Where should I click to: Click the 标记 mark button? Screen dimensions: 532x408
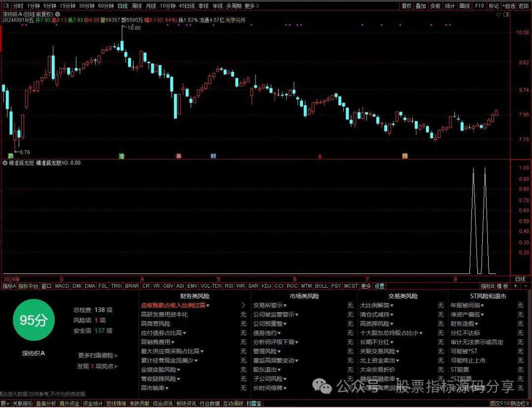coord(493,6)
